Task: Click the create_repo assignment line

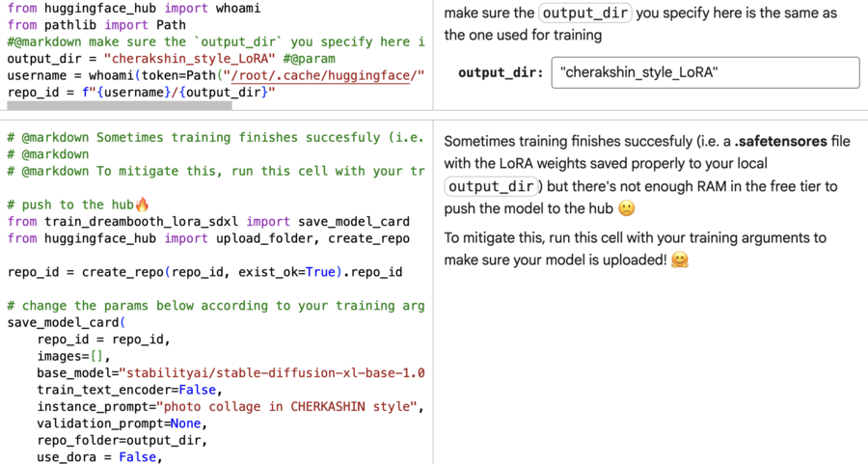Action: [x=204, y=272]
